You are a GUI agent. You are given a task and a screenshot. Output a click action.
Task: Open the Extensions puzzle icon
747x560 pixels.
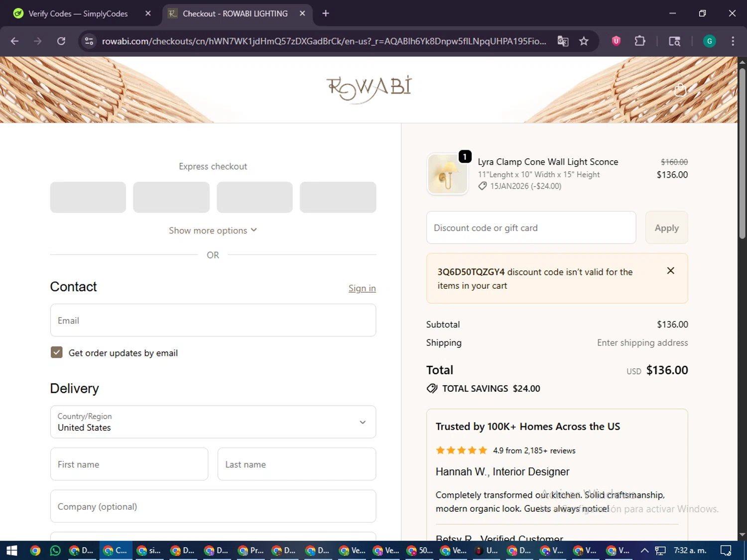[640, 41]
